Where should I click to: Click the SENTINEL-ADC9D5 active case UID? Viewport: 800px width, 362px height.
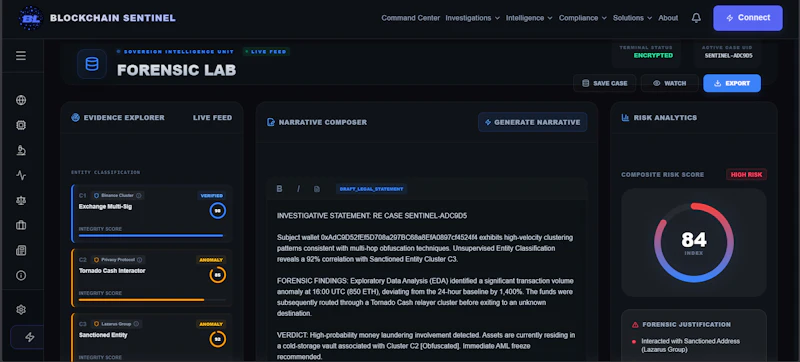[728, 56]
